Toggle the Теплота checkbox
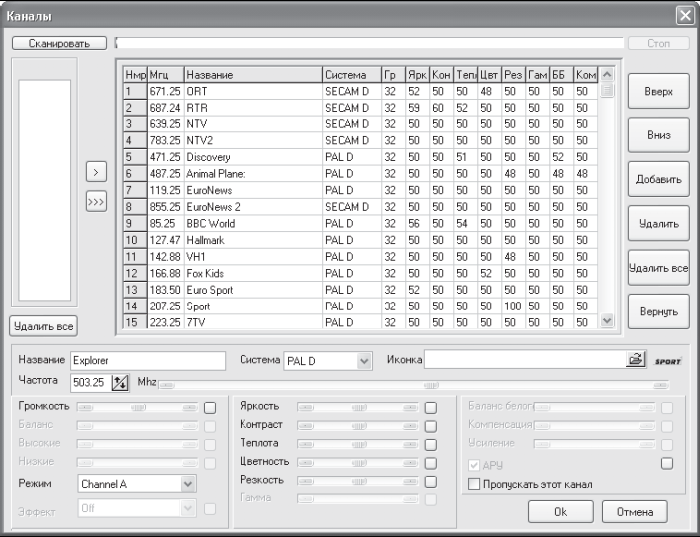Viewport: 700px width, 537px height. (x=431, y=445)
